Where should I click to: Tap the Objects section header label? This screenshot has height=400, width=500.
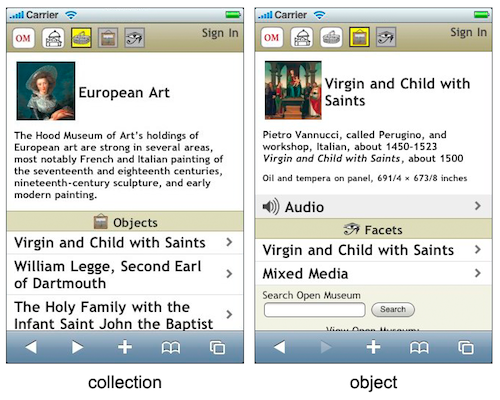[x=135, y=222]
